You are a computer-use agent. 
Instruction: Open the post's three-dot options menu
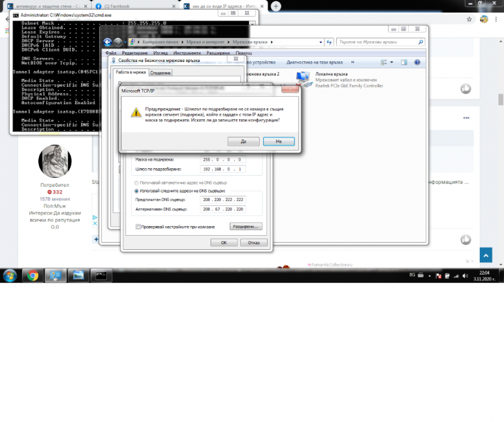point(466,118)
